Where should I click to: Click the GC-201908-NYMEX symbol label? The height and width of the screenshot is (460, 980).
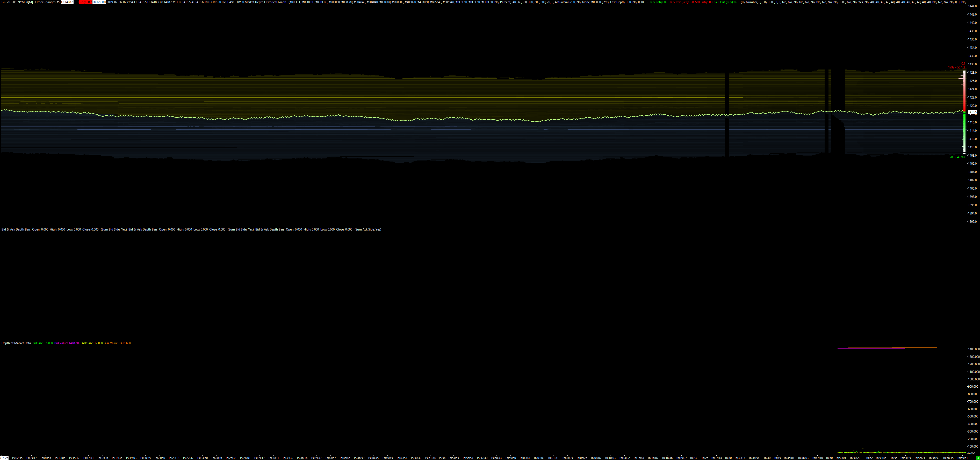(17, 2)
